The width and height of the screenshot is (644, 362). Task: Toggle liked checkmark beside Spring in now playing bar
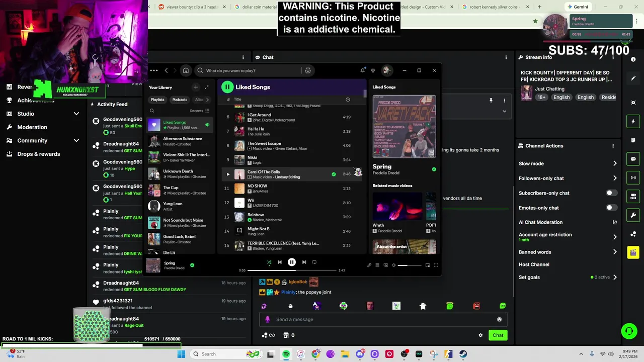tap(192, 265)
